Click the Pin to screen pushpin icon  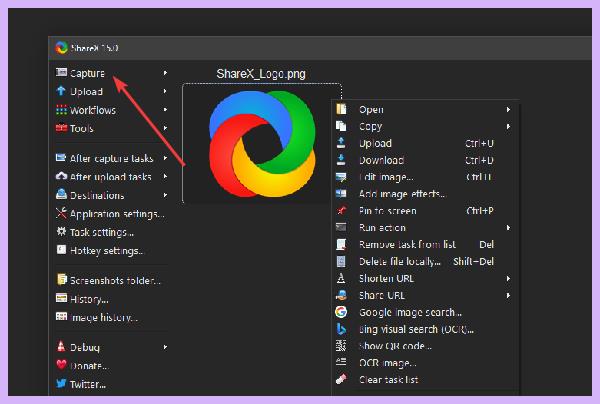point(341,210)
